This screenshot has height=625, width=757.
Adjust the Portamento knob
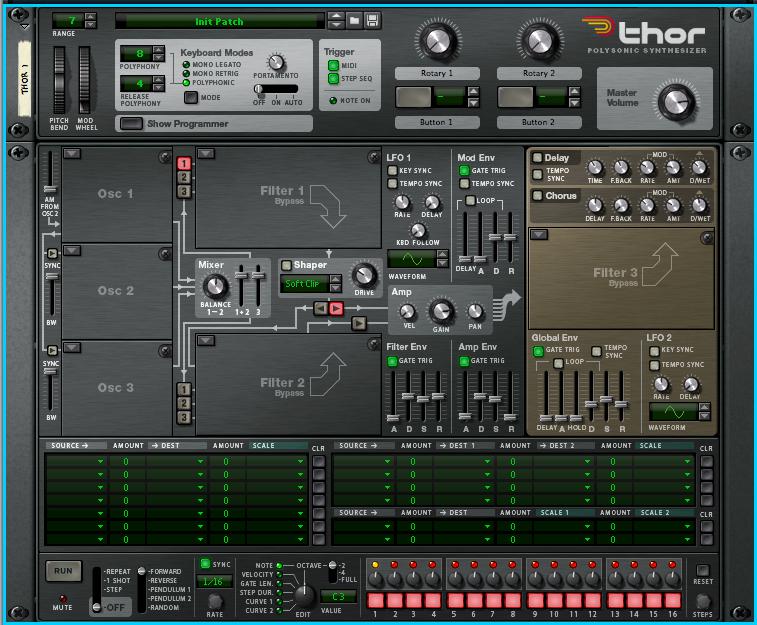coord(276,62)
